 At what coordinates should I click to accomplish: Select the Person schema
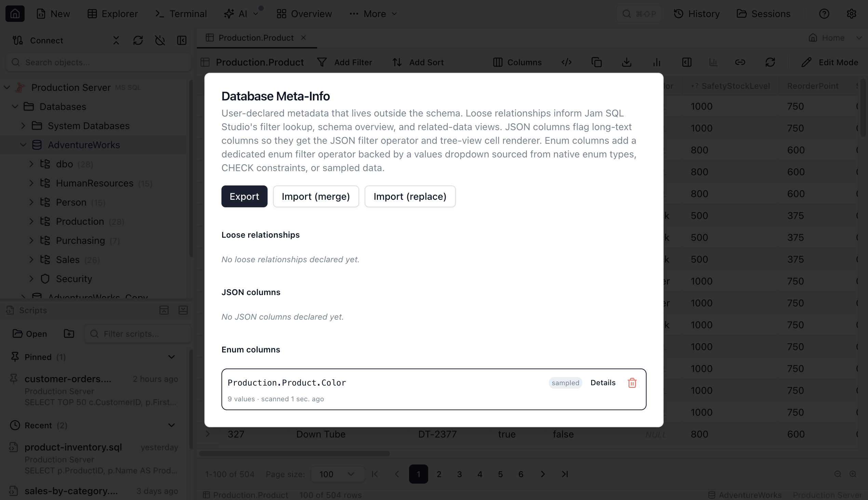click(x=71, y=202)
